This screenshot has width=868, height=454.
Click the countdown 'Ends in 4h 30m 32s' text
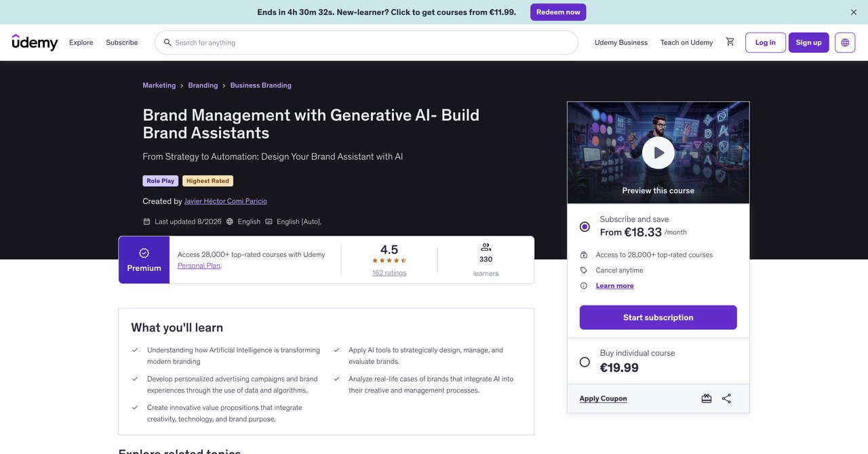295,12
